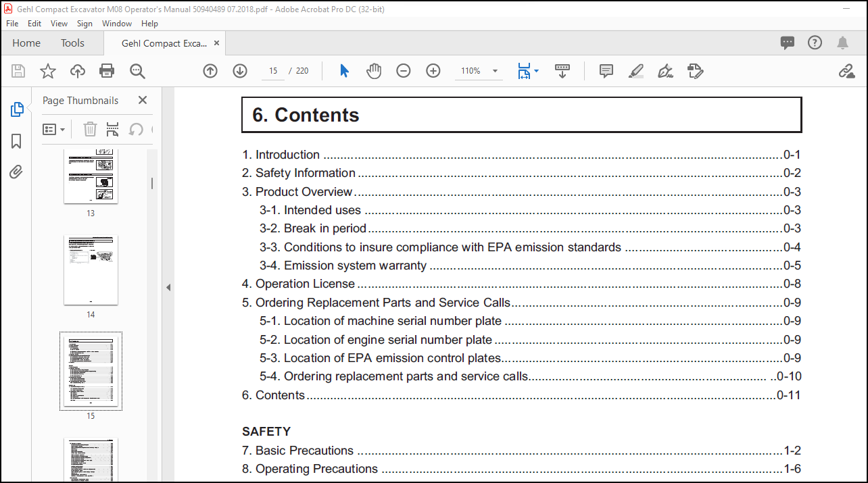The height and width of the screenshot is (483, 868).
Task: Switch to the Tools tab
Action: point(72,43)
